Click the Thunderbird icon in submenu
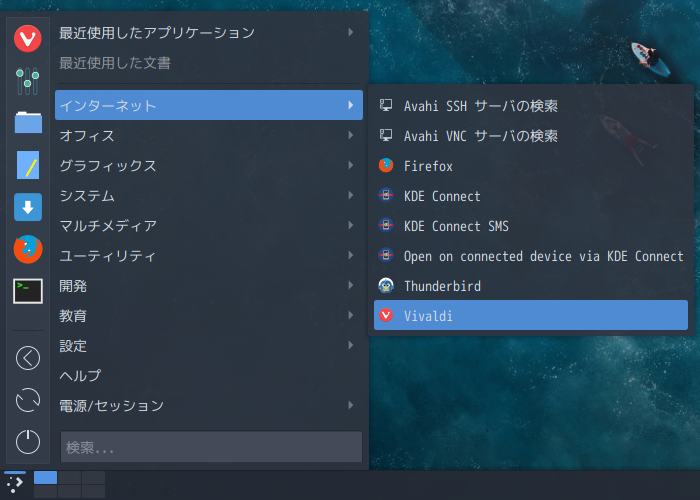 point(386,285)
